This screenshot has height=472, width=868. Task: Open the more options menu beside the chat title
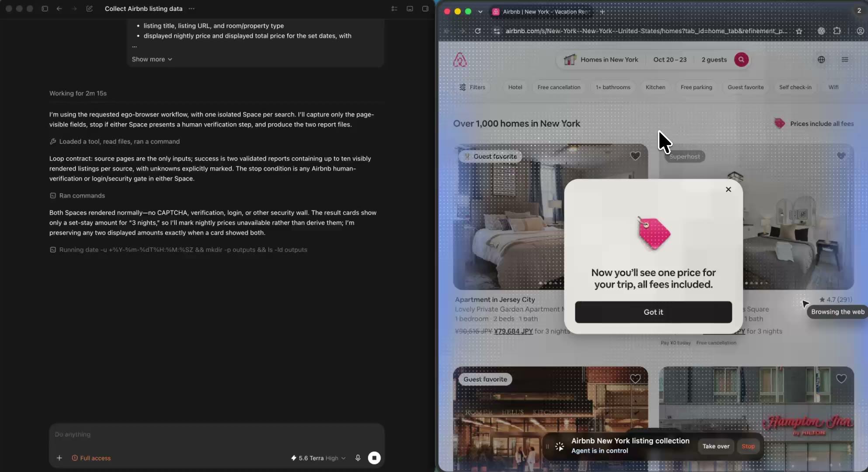[192, 9]
